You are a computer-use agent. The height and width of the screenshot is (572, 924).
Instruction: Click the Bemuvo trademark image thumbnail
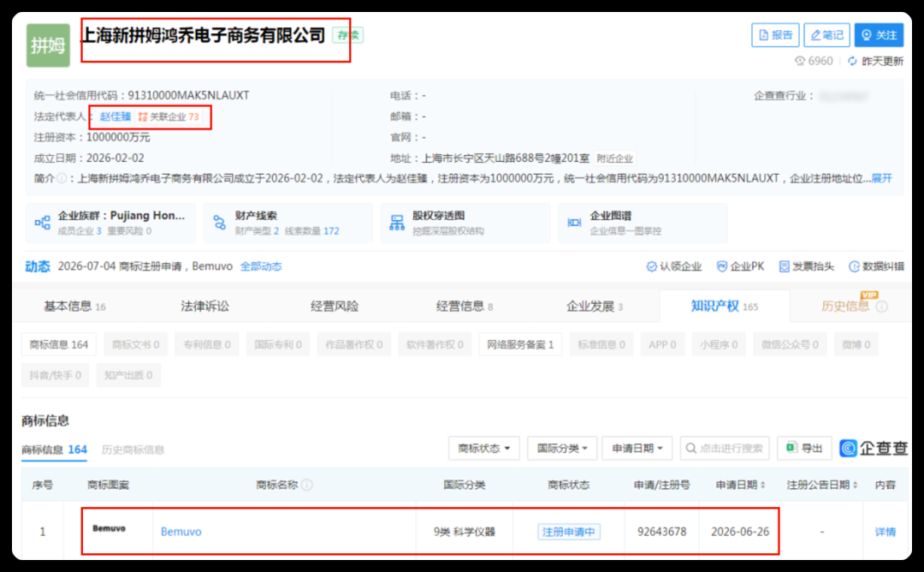click(109, 529)
